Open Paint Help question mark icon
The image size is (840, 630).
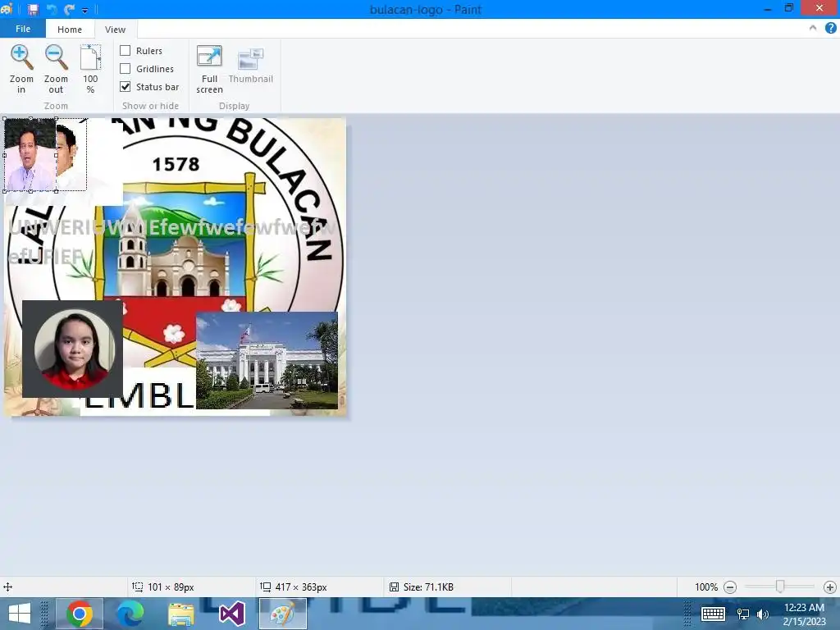click(831, 29)
